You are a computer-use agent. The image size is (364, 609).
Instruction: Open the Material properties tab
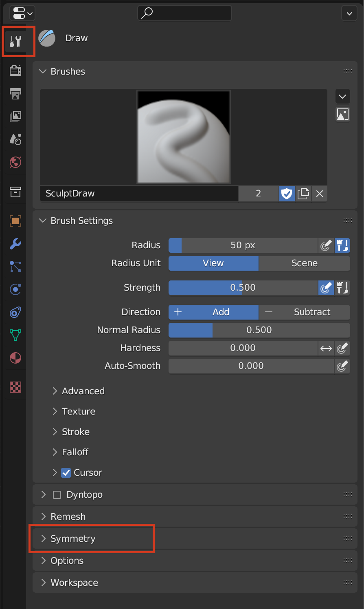[x=15, y=358]
